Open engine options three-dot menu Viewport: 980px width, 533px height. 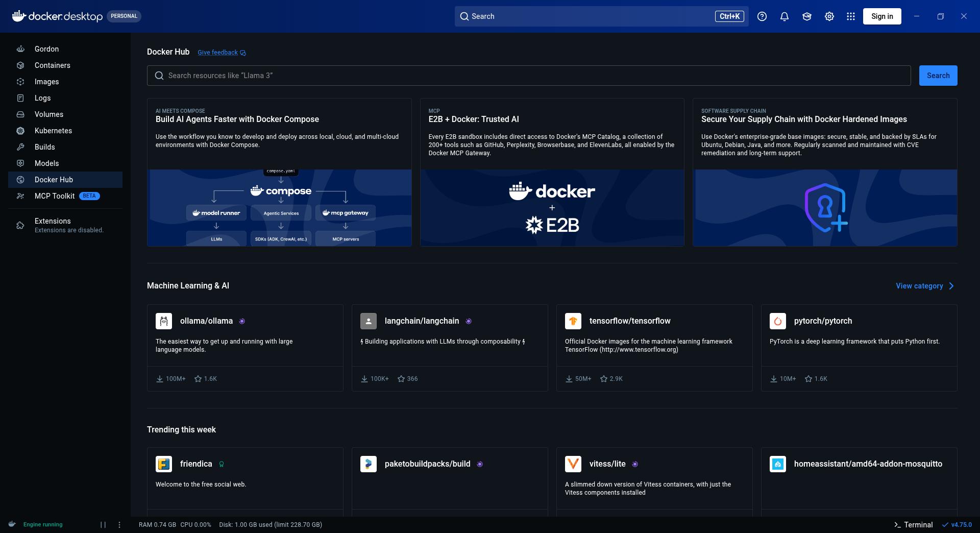[x=119, y=525]
